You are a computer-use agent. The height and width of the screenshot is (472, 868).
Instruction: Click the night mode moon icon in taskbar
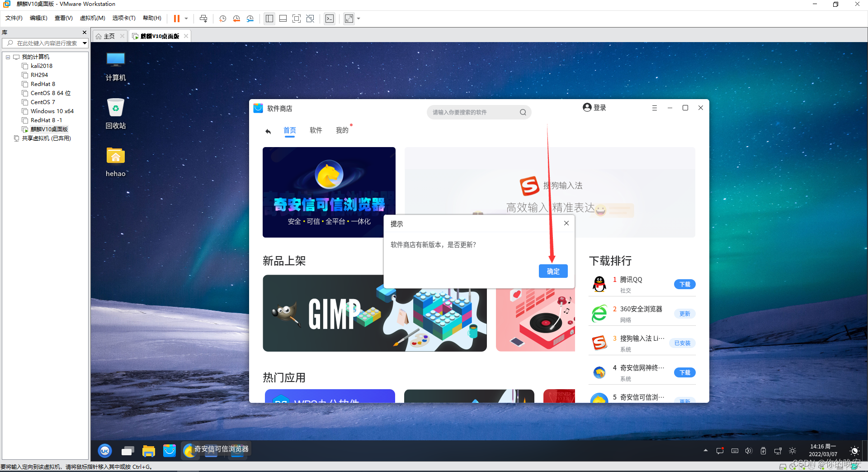[x=854, y=451]
